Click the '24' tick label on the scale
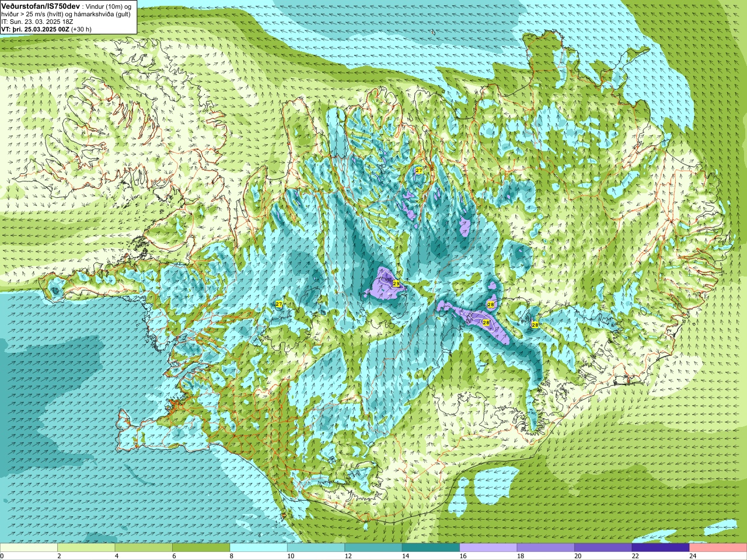 692,556
